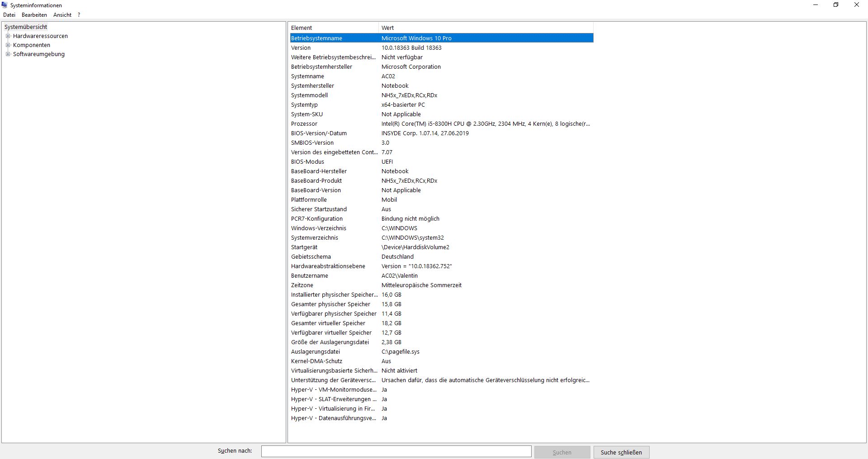This screenshot has height=459, width=868.
Task: Select the Softwareumgebung tree label
Action: point(39,54)
